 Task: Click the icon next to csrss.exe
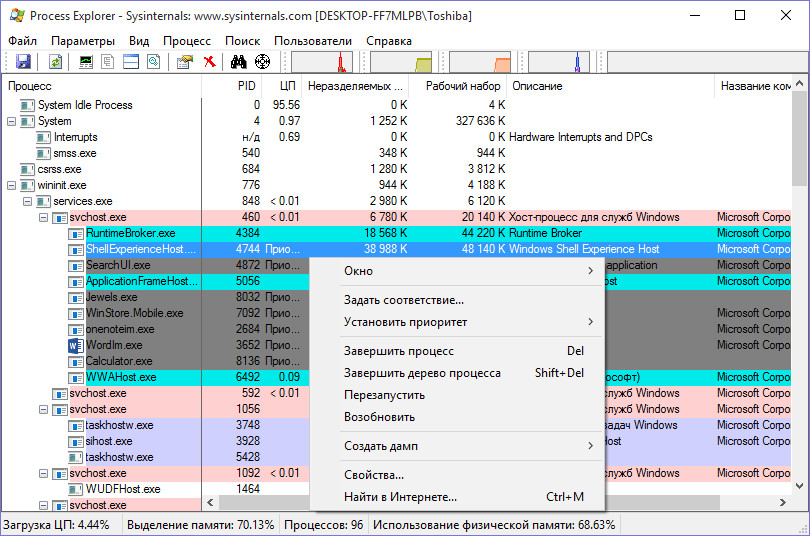[x=27, y=169]
